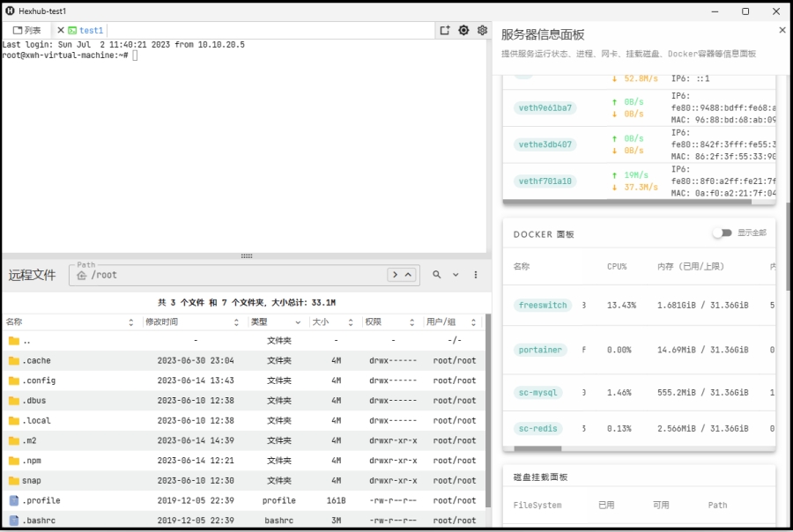Close the server info panel
Image resolution: width=793 pixels, height=532 pixels.
click(x=782, y=30)
